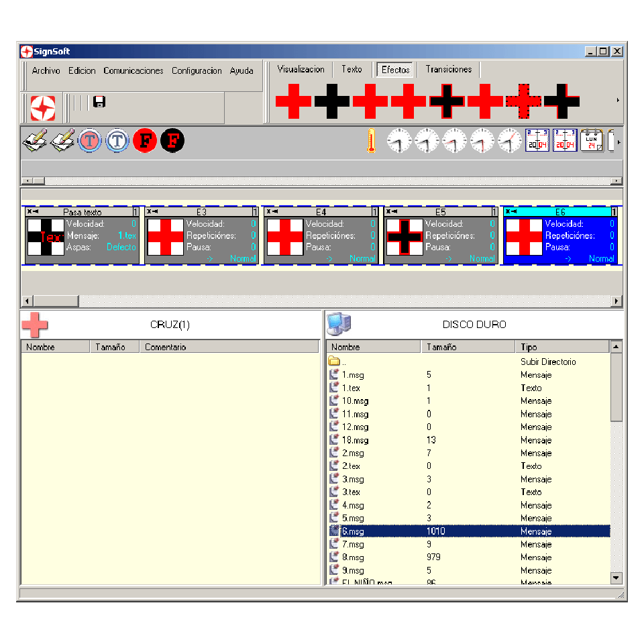This screenshot has width=644, height=644.
Task: Click the pink cross icon beside CRUZ(1)
Action: click(35, 324)
